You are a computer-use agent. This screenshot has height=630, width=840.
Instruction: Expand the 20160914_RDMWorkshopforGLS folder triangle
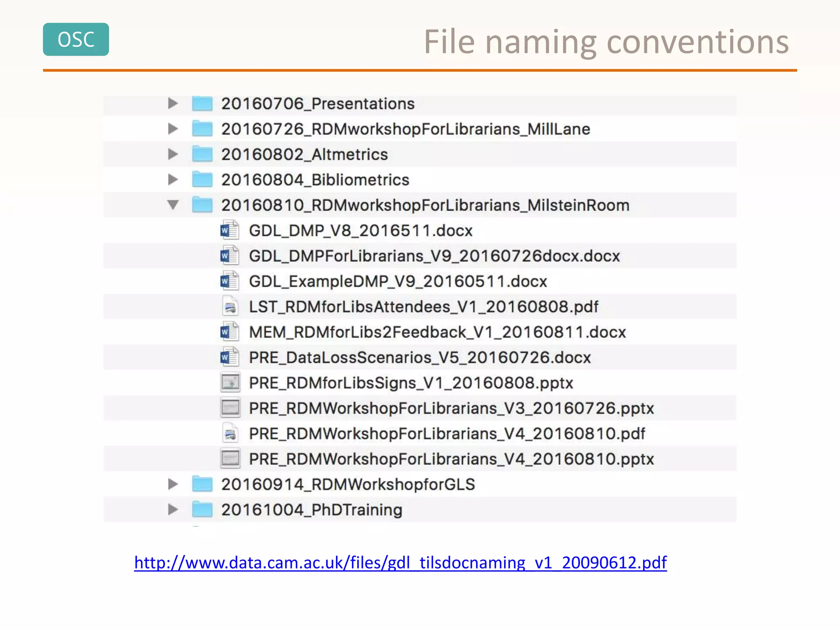(x=173, y=484)
